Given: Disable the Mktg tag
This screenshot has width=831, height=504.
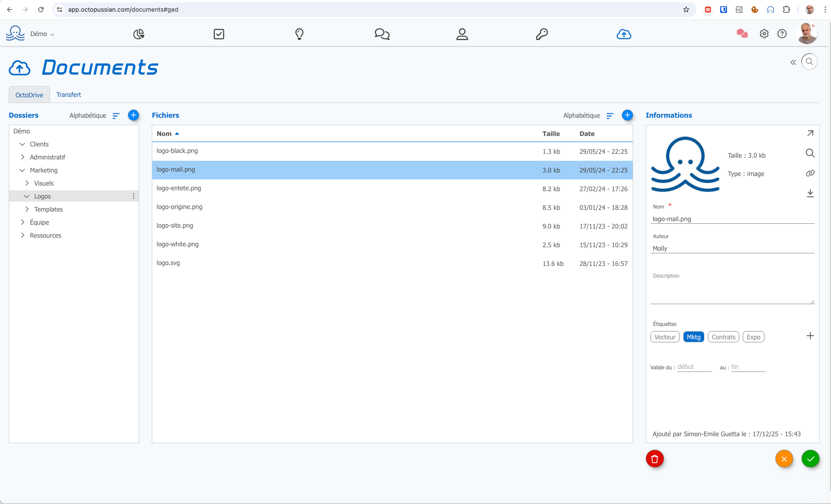Looking at the screenshot, I should [x=693, y=337].
